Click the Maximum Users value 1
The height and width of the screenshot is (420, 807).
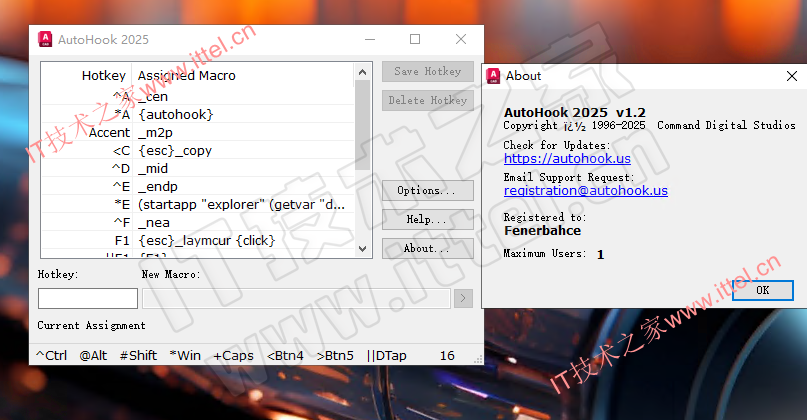600,254
